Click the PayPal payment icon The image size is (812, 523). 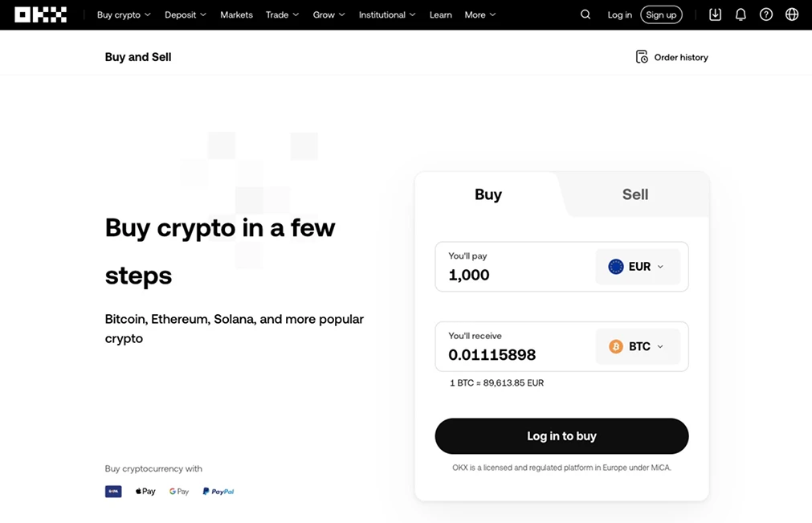(x=218, y=491)
